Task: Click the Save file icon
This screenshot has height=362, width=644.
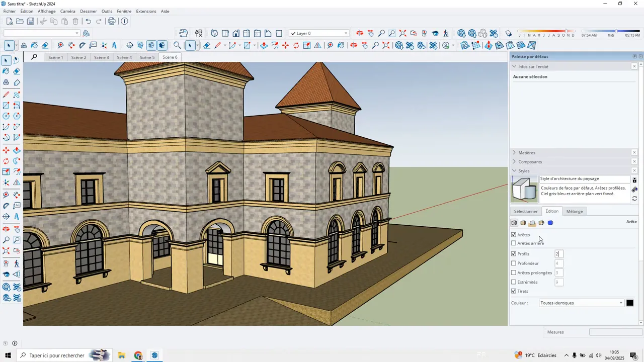Action: click(31, 21)
